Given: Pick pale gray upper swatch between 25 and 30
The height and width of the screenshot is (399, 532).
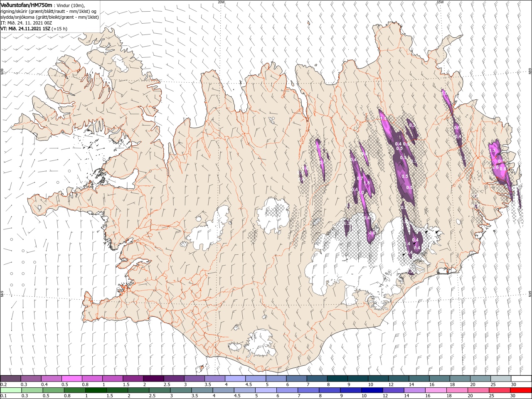Looking at the screenshot, I should (501, 378).
